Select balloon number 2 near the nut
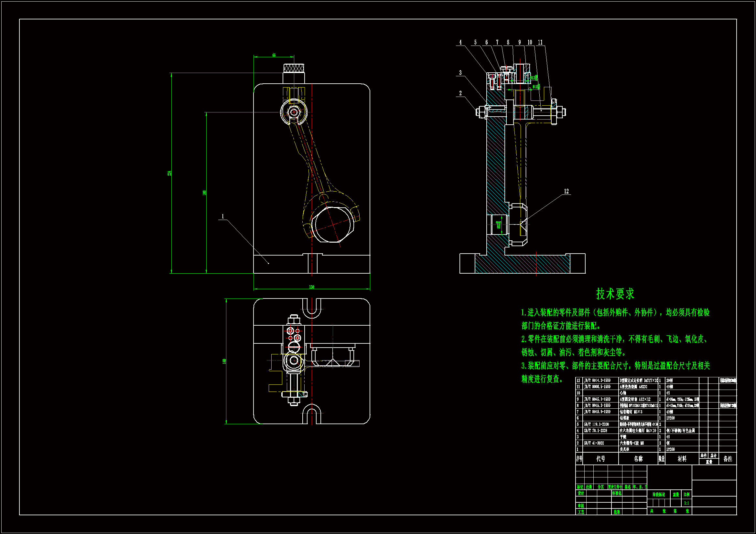 tap(460, 93)
